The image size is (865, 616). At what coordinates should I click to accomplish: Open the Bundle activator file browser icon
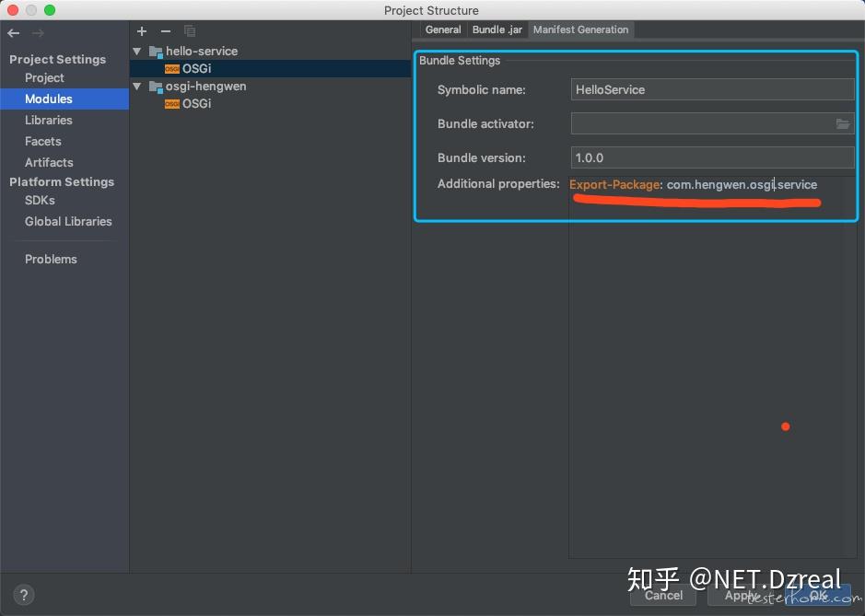(x=843, y=123)
